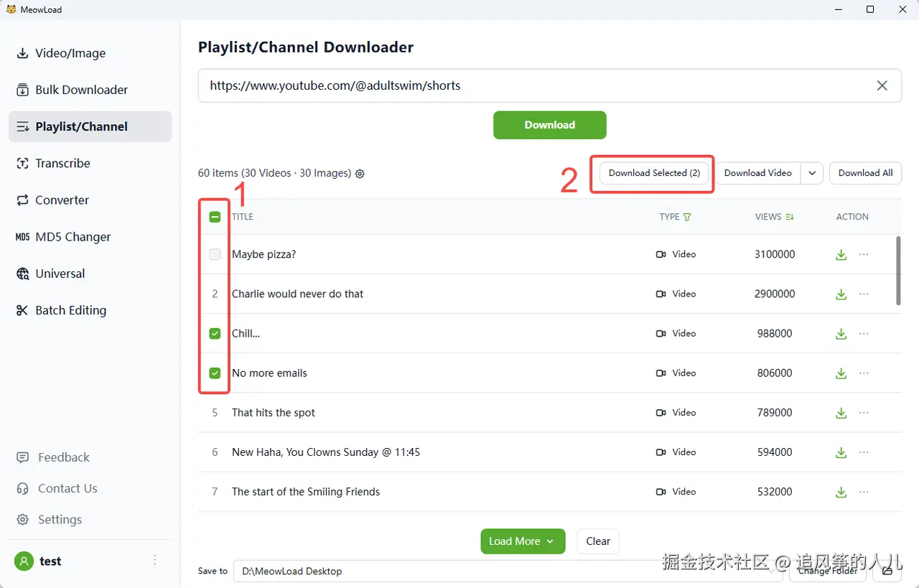Sort by views using the VIEWS sort icon

pyautogui.click(x=790, y=217)
